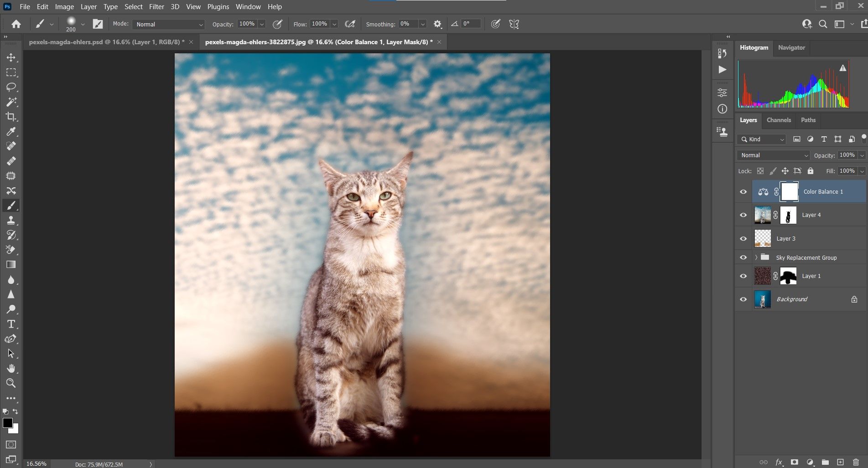Switch to the Navigator tab
This screenshot has width=868, height=468.
pos(791,47)
